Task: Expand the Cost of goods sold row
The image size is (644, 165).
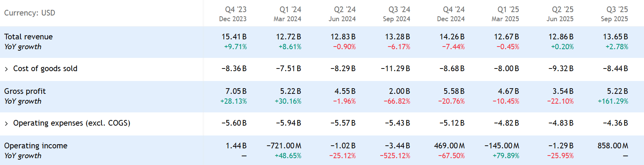Action: point(6,69)
